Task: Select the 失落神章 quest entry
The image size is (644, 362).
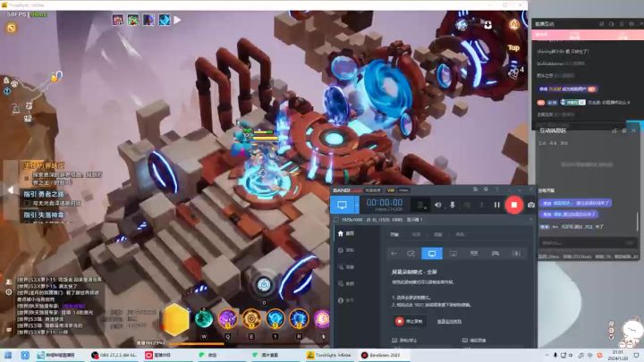Action: pos(44,215)
